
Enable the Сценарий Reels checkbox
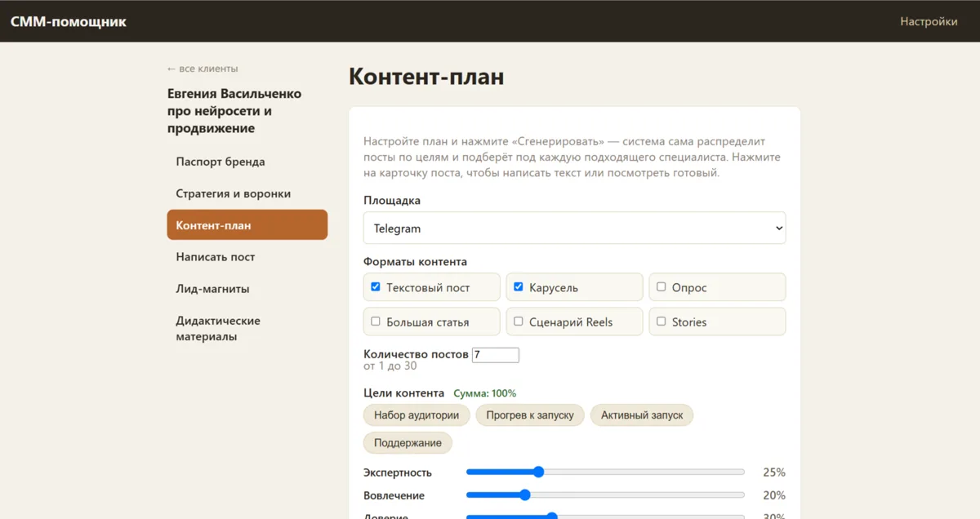tap(519, 322)
